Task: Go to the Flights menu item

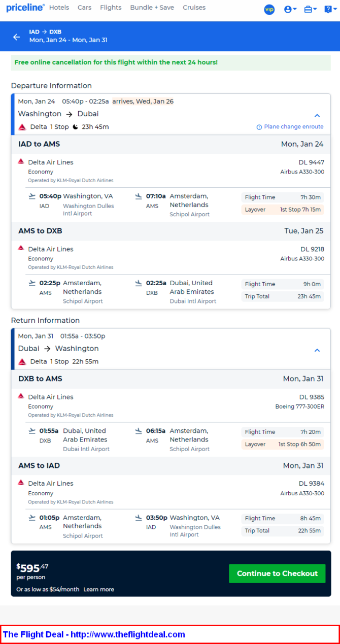Action: [111, 8]
